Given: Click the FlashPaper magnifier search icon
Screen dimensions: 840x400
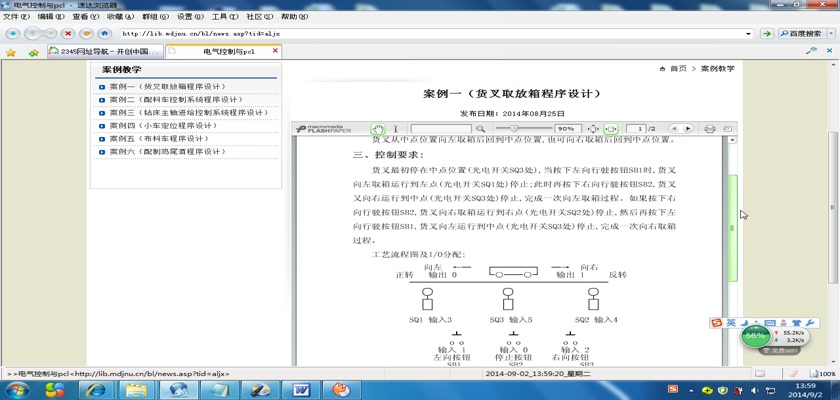Looking at the screenshot, I should click(x=481, y=129).
